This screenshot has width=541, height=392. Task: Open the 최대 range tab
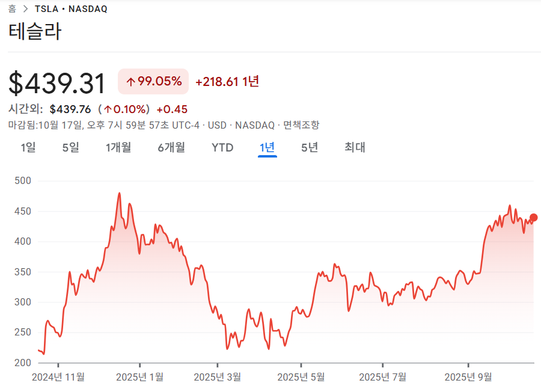coord(355,147)
